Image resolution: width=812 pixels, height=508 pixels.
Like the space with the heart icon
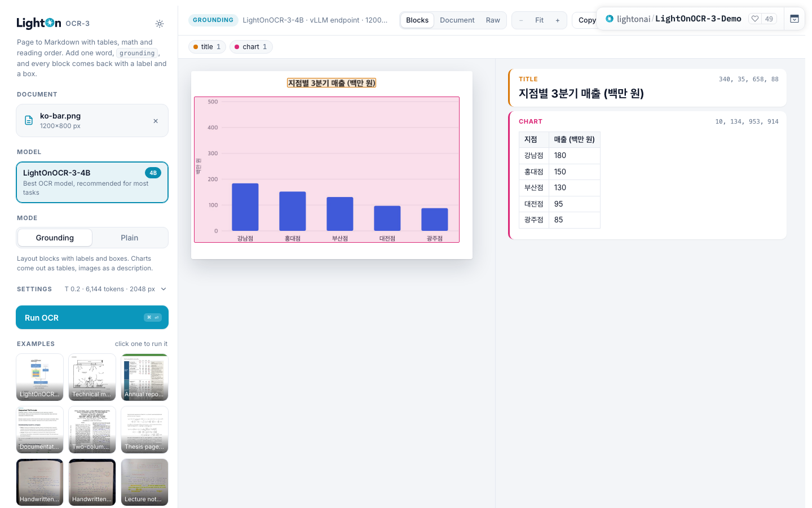[x=755, y=19]
